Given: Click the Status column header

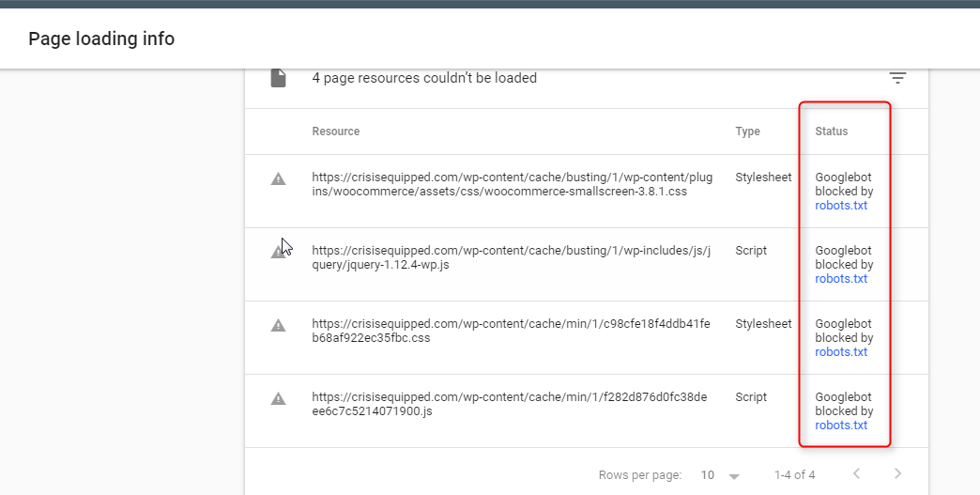Looking at the screenshot, I should point(831,131).
